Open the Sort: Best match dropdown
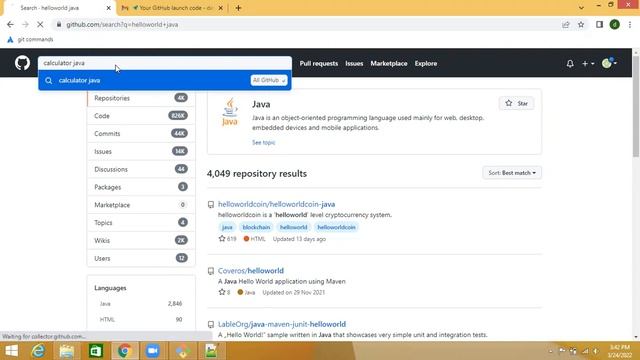Viewport: 640px width, 360px height. (x=512, y=173)
